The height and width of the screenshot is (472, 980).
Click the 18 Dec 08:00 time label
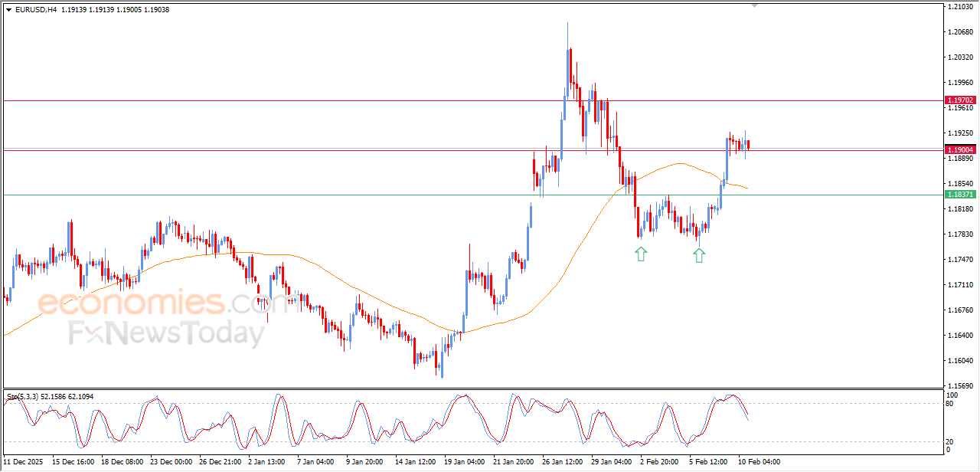pyautogui.click(x=122, y=462)
